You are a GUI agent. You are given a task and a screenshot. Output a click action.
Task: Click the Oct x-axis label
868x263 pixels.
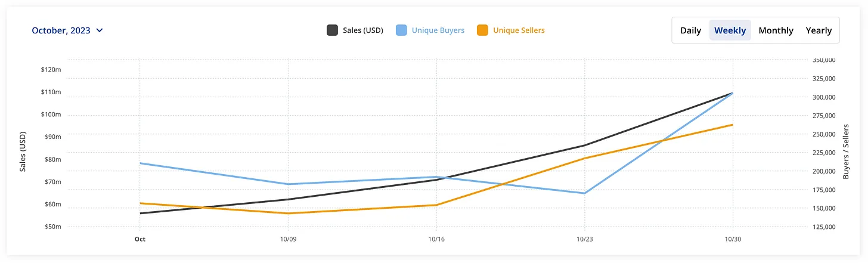click(140, 239)
